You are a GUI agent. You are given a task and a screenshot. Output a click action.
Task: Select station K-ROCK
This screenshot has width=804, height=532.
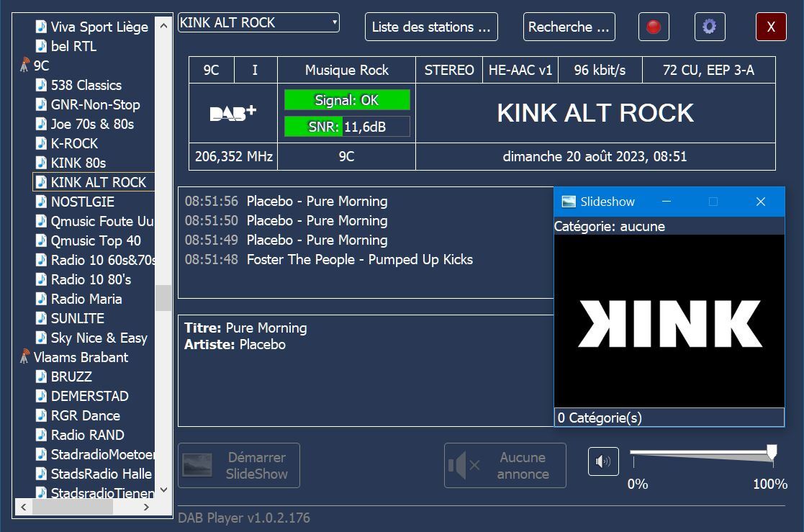[x=74, y=144]
